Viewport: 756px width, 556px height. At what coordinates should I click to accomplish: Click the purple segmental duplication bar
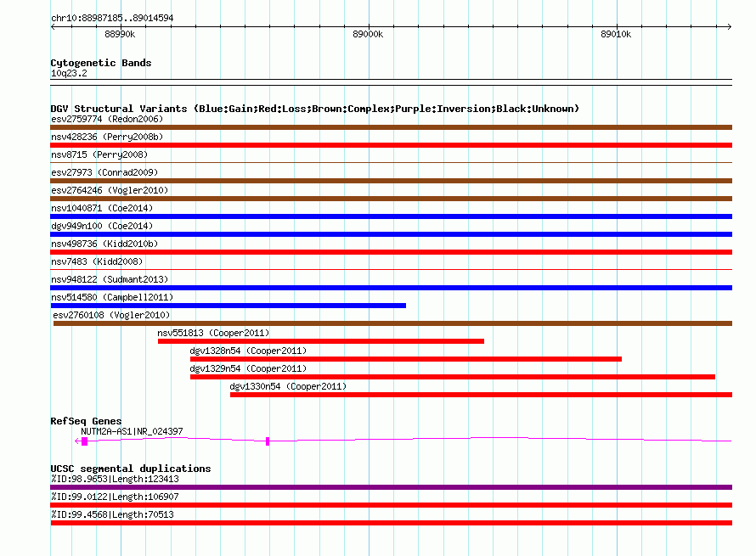click(x=391, y=487)
